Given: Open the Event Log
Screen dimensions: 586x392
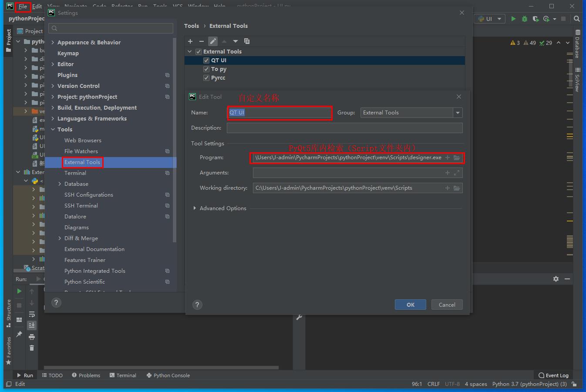Looking at the screenshot, I should pyautogui.click(x=553, y=375).
